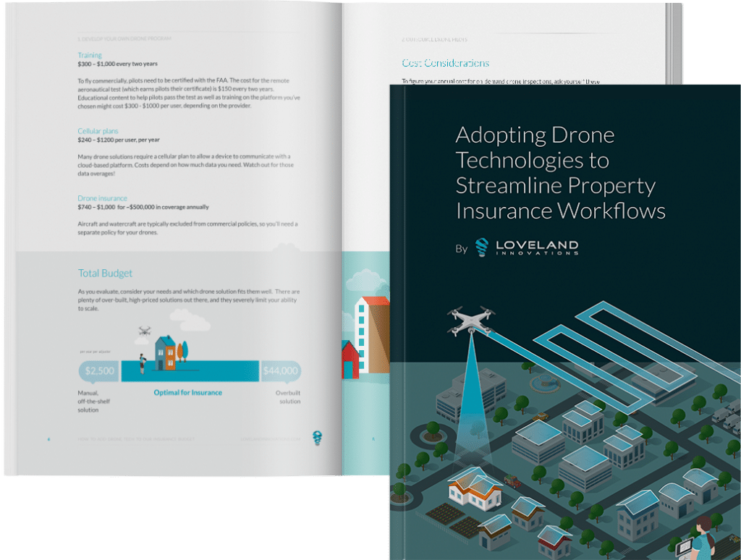Screen dimensions: 741x560
Task: Click "$240 – $1200 per user, per year"
Action: tap(119, 140)
